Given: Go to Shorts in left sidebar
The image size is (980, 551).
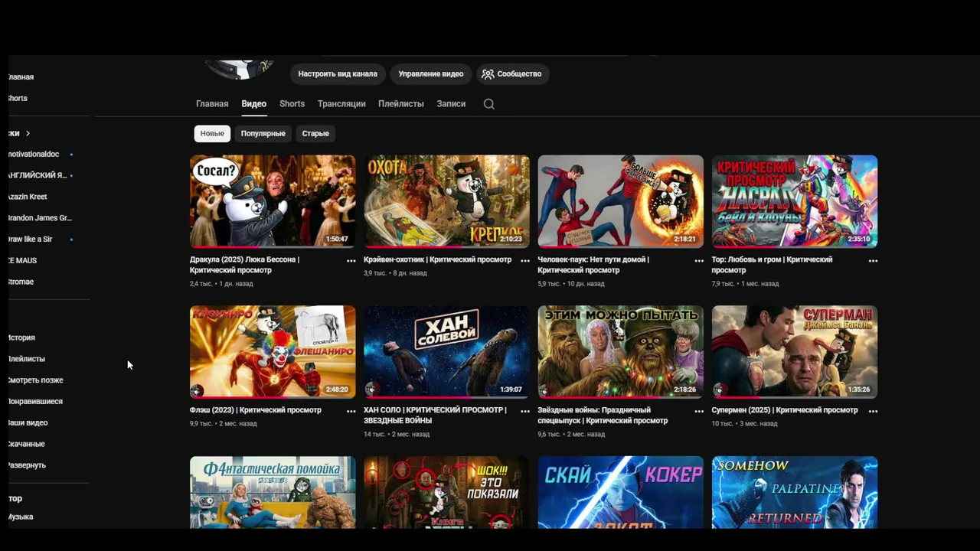Looking at the screenshot, I should 18,99.
